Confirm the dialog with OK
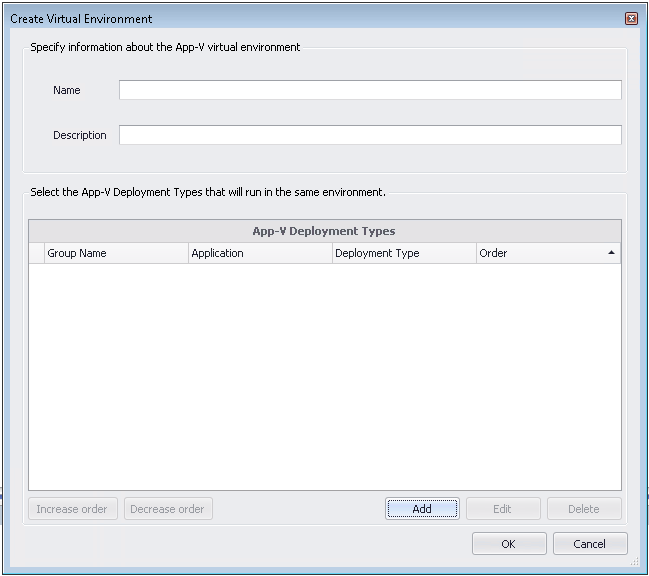This screenshot has height=576, width=649. pyautogui.click(x=509, y=544)
